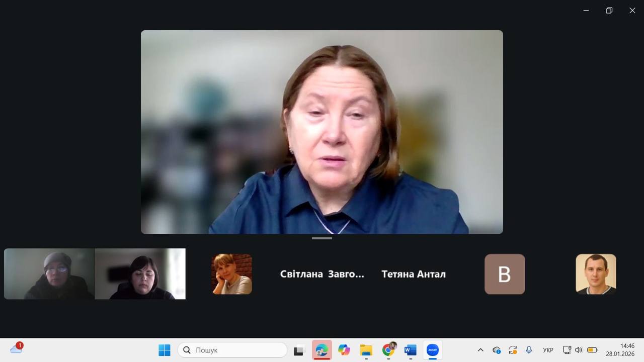
Task: Switch the УКР keyboard language indicator
Action: (x=548, y=350)
